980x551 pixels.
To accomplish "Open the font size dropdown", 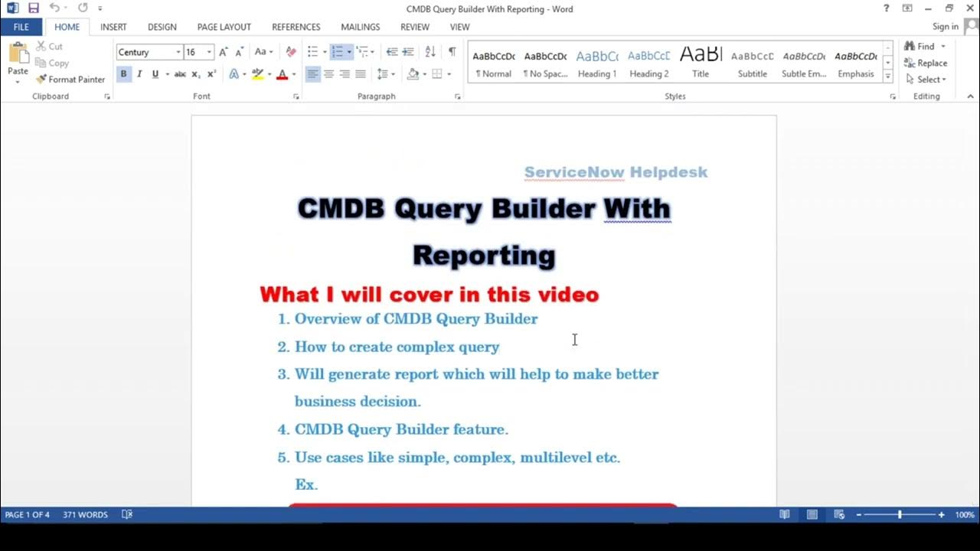I will [209, 52].
